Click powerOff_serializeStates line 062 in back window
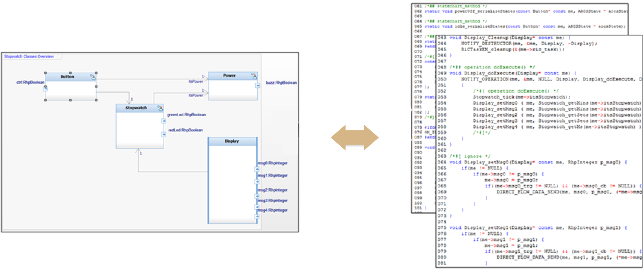The width and height of the screenshot is (644, 271). 526,11
